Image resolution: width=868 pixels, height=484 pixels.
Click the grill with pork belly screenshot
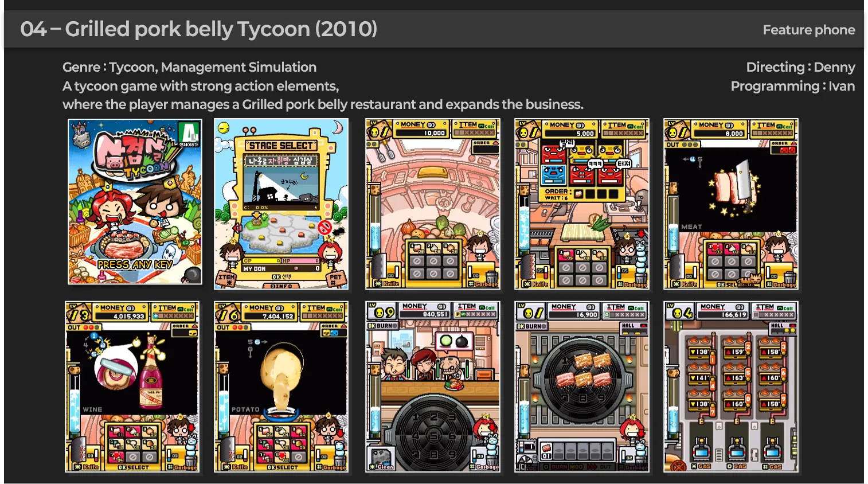pyautogui.click(x=582, y=387)
